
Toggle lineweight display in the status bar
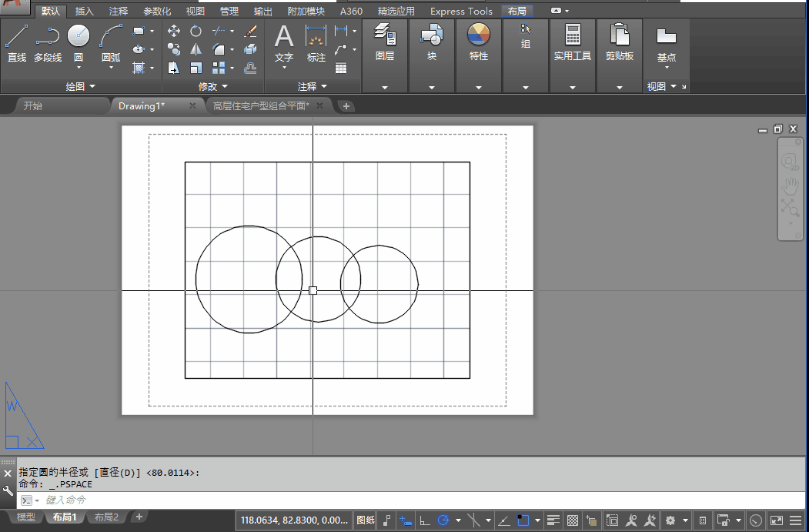pos(553,521)
